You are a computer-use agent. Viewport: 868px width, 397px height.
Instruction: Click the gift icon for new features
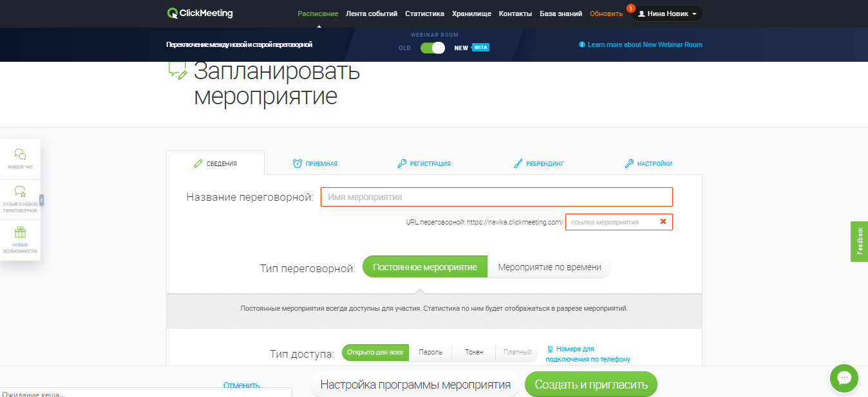point(21,232)
